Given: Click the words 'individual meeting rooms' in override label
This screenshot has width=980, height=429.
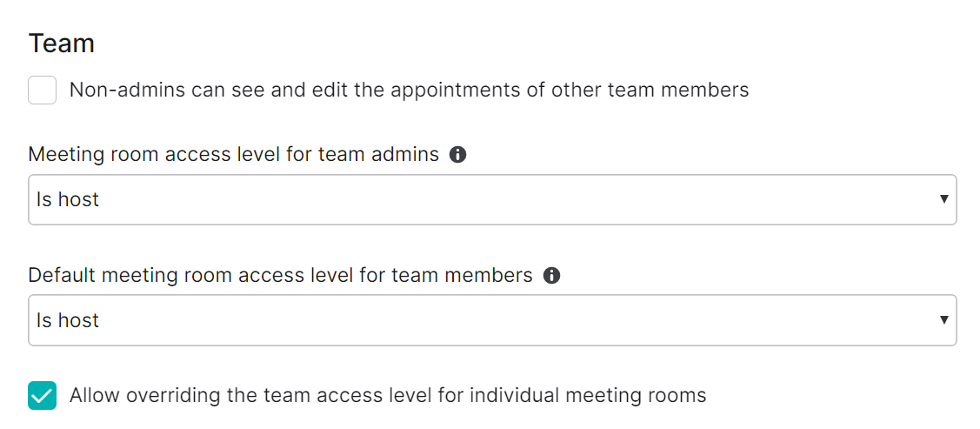Looking at the screenshot, I should pyautogui.click(x=587, y=396).
